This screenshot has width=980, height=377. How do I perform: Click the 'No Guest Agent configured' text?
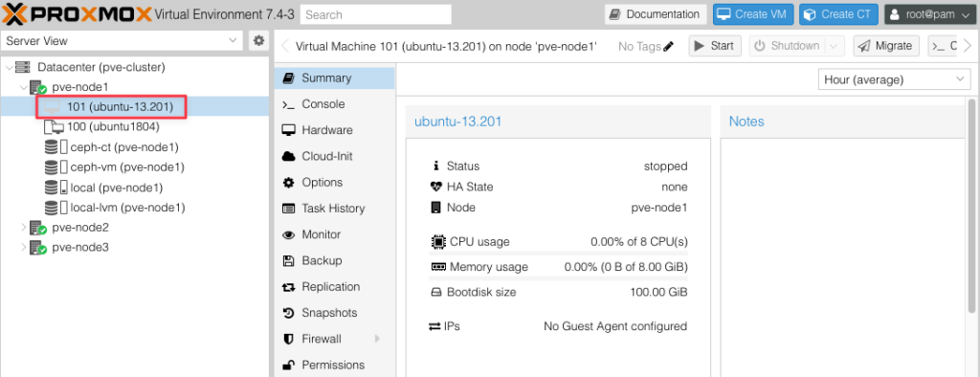coord(615,326)
